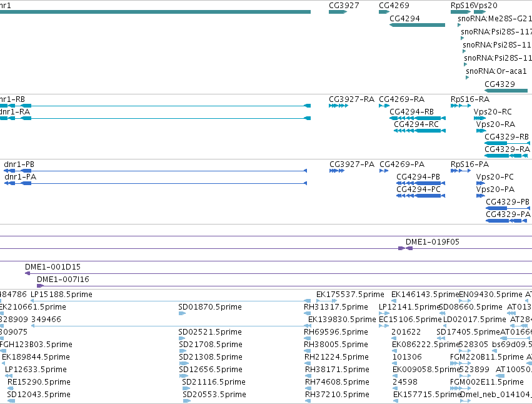Open the EK139830.5prime EST label
532x404 pixels.
click(x=342, y=320)
